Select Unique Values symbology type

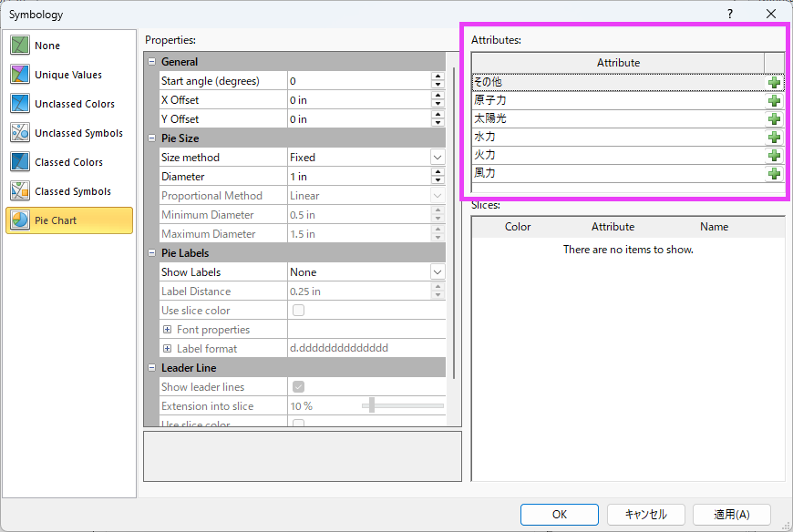coord(68,75)
